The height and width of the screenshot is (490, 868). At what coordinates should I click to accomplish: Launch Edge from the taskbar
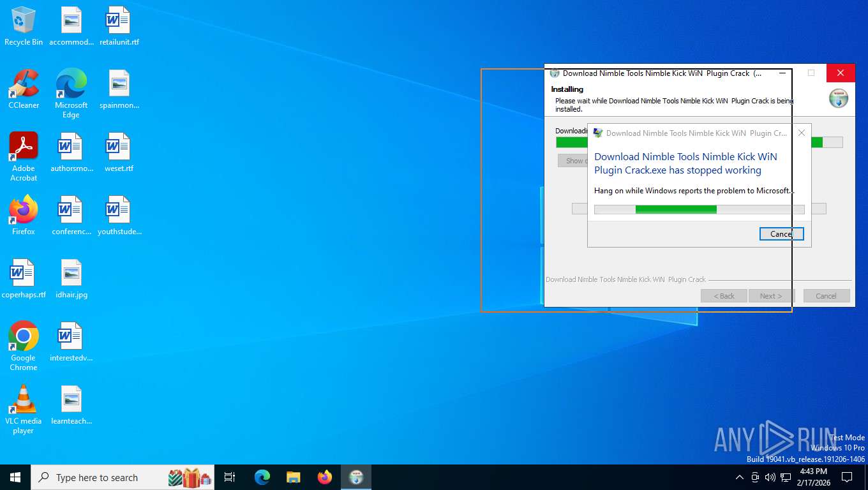pos(262,477)
